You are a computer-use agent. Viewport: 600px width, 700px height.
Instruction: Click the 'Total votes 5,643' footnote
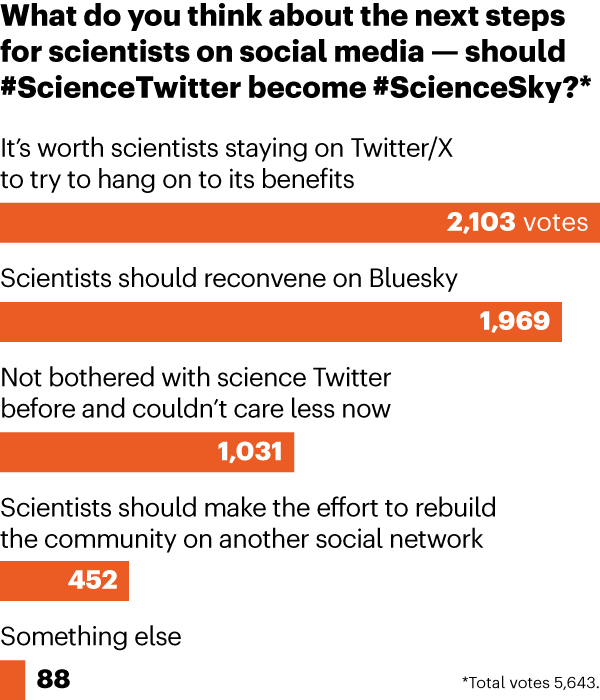point(530,681)
